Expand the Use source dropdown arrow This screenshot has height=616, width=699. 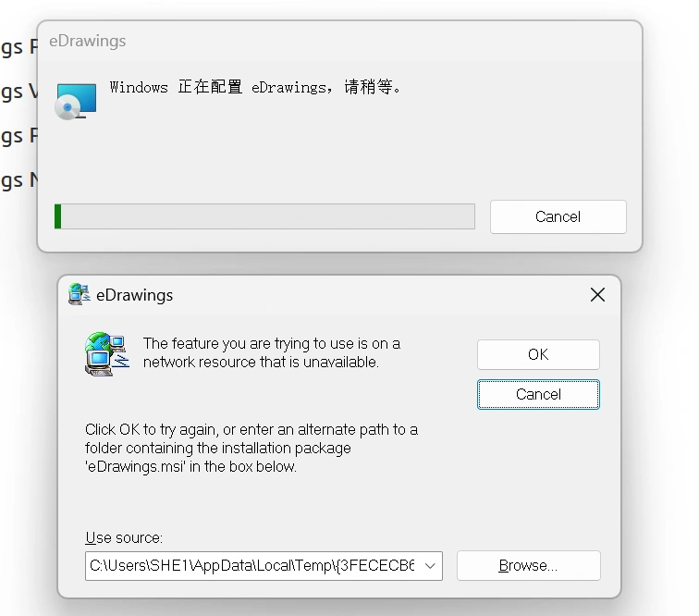(430, 566)
